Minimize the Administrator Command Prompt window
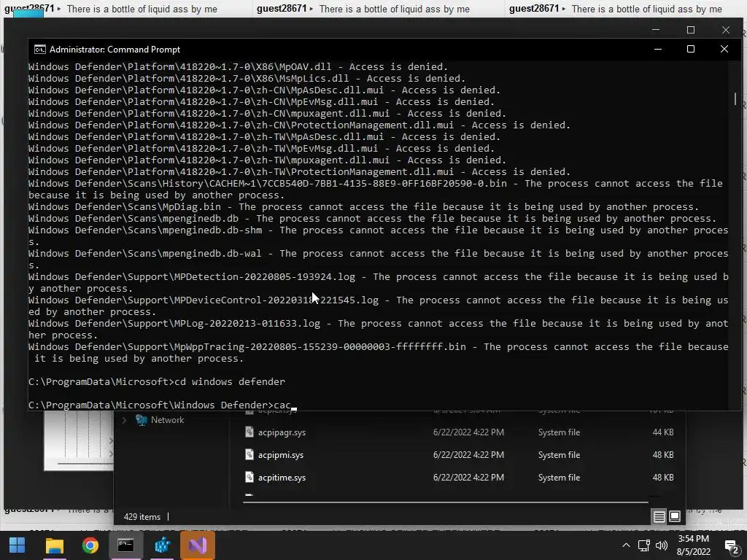This screenshot has width=747, height=560. (658, 49)
